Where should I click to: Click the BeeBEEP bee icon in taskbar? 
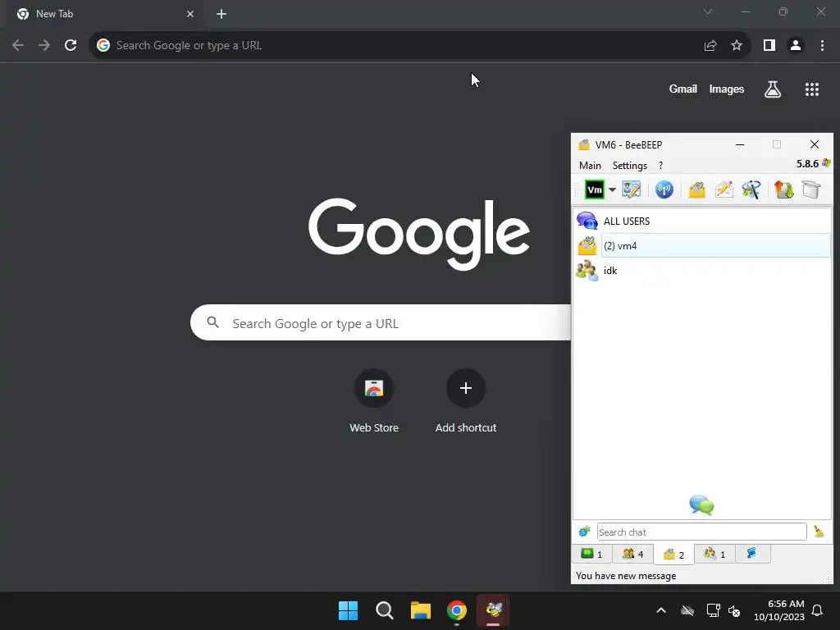493,610
